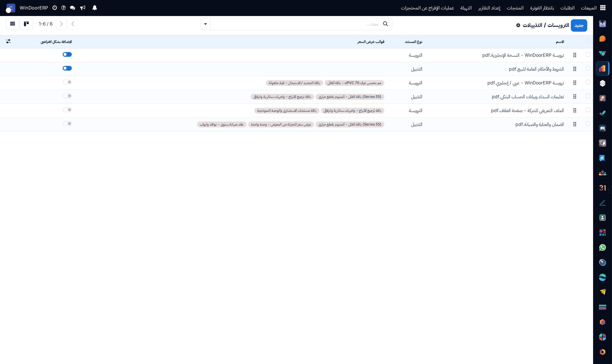The image size is (612, 364).
Task: Open the notifications bell
Action: click(95, 8)
